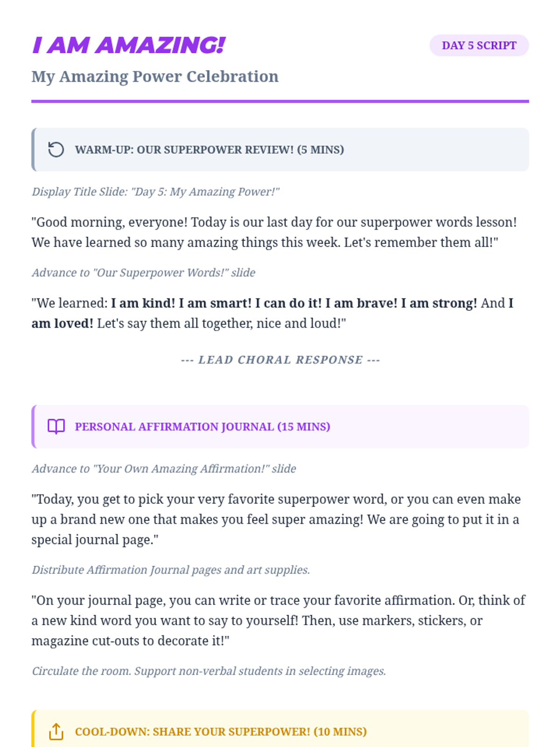The height and width of the screenshot is (747, 560).
Task: Click the paragraph starting "Today, you get to pick"
Action: (x=275, y=519)
